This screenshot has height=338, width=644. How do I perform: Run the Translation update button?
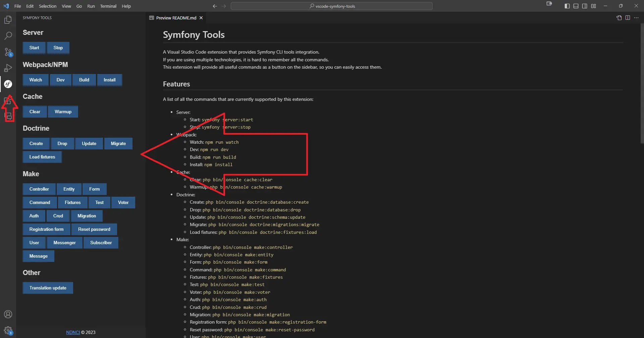pos(48,288)
